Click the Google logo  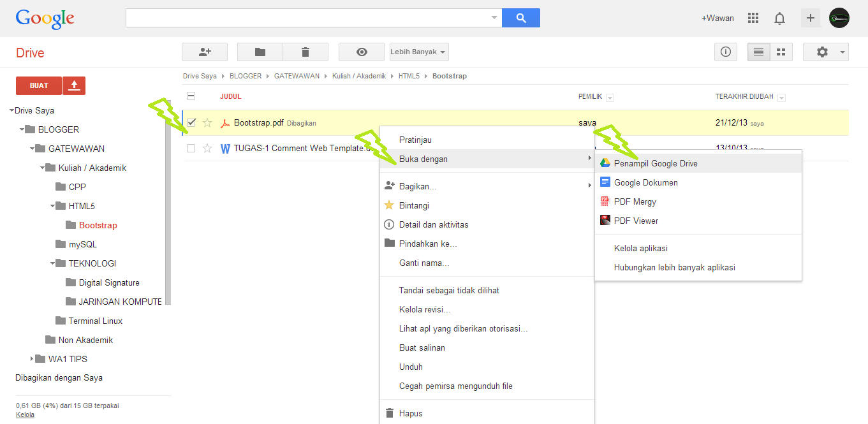tap(45, 18)
